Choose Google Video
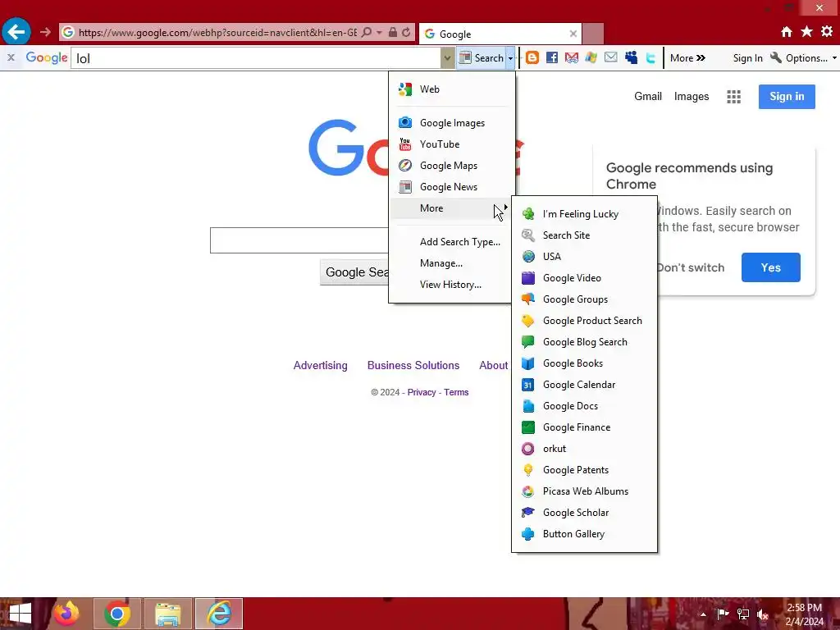Image resolution: width=840 pixels, height=630 pixels. [x=584, y=278]
